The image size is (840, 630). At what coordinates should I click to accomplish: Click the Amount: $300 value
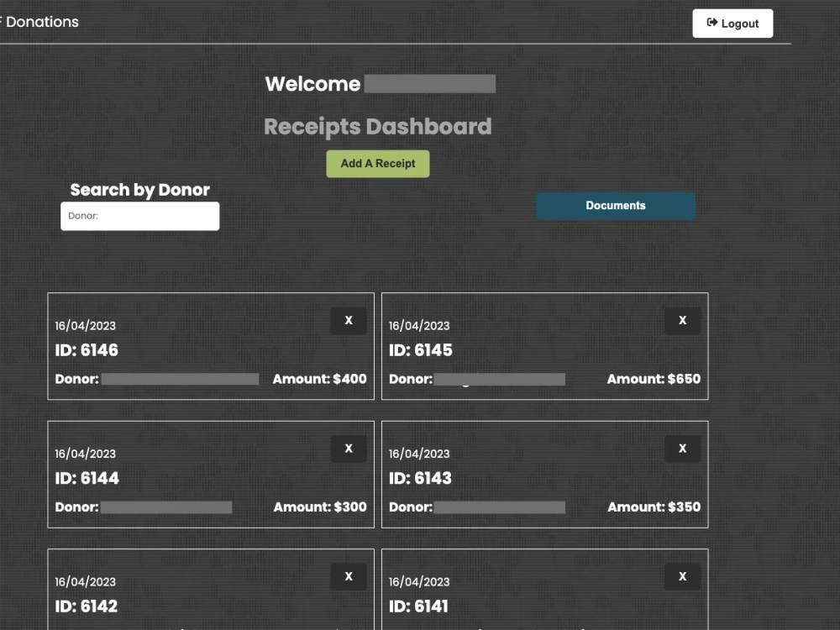coord(320,507)
